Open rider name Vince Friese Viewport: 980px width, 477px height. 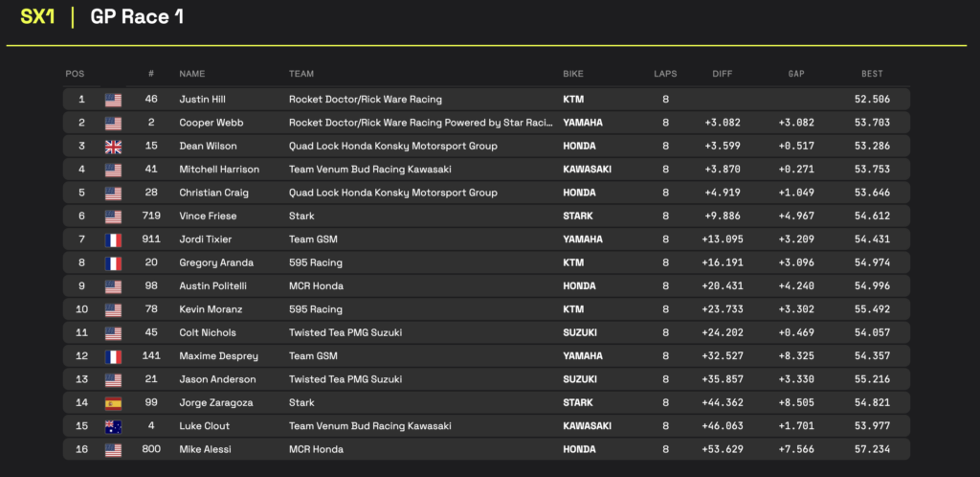(208, 216)
